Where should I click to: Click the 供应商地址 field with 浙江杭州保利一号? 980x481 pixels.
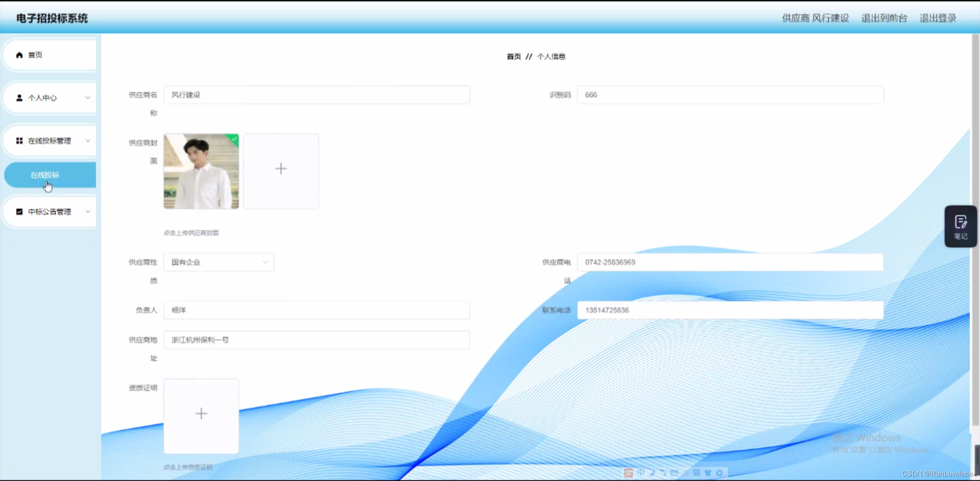pos(317,340)
